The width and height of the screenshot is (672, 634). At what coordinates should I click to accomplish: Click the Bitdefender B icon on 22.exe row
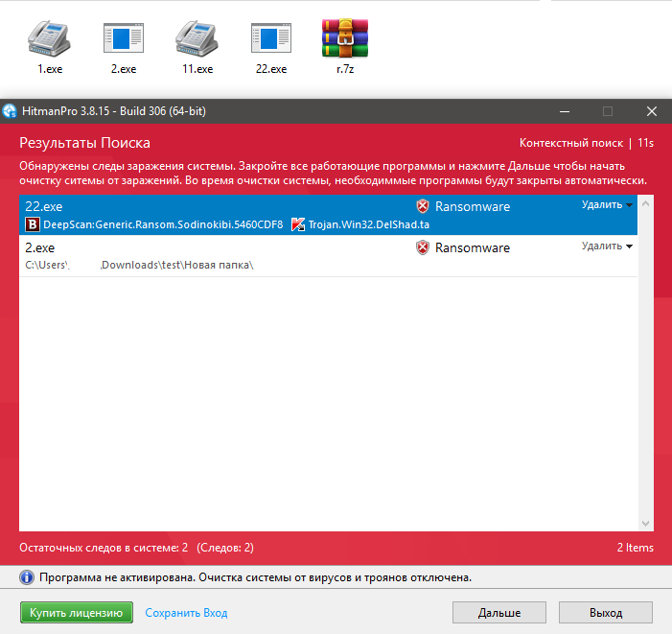33,224
